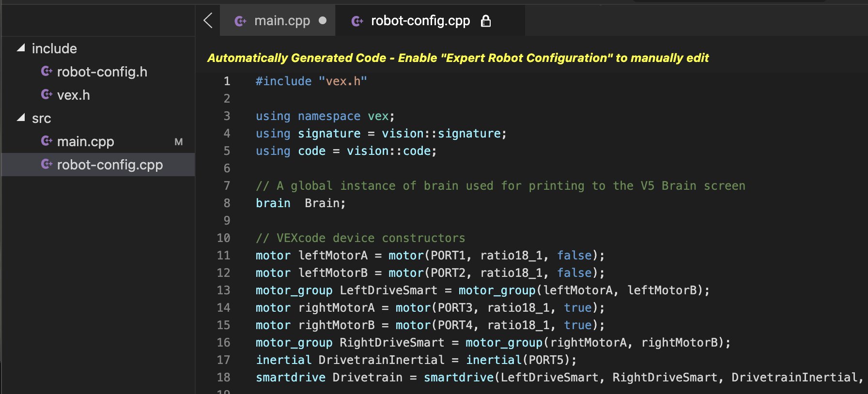This screenshot has height=394, width=868.
Task: Click the C++ icon on the robot-config.cpp tab
Action: [x=357, y=21]
